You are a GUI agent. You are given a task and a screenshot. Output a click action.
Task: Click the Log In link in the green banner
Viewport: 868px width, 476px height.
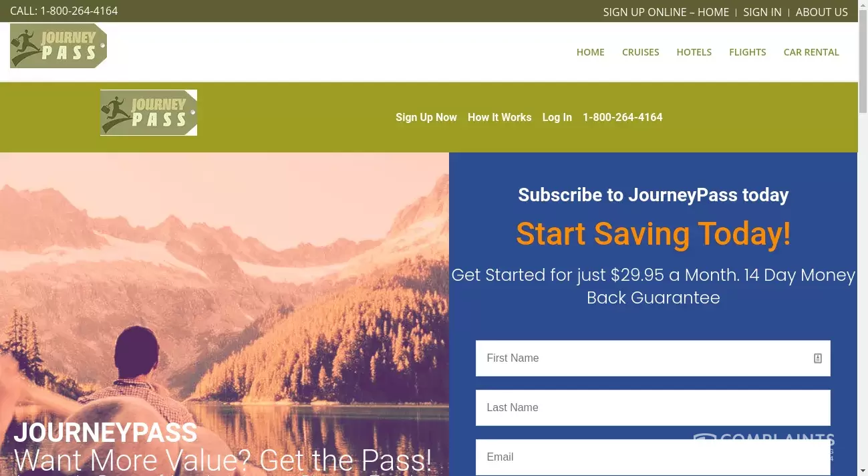pos(557,117)
